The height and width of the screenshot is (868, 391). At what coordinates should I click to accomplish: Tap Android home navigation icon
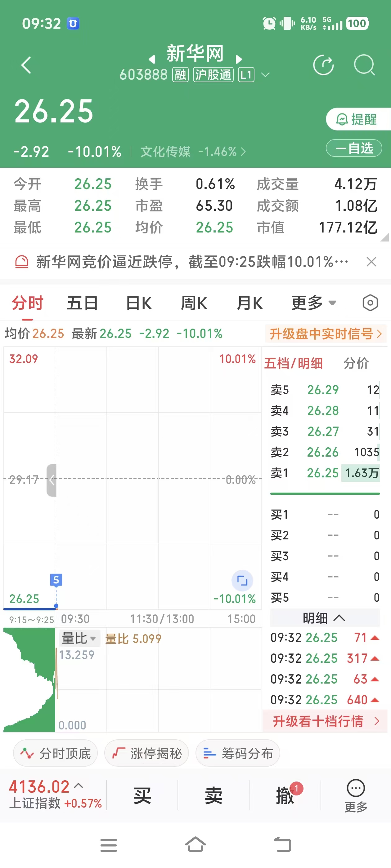pyautogui.click(x=195, y=844)
